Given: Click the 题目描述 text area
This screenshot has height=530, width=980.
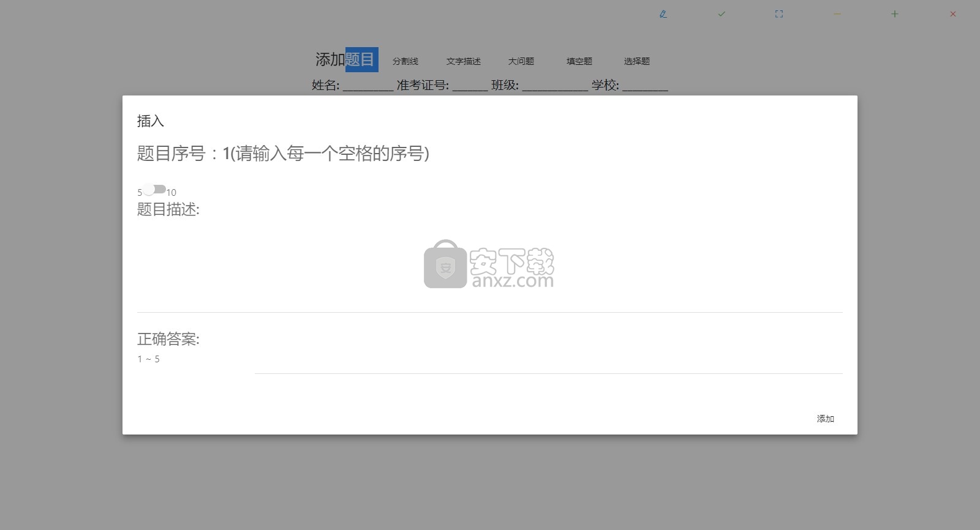Looking at the screenshot, I should pyautogui.click(x=490, y=266).
